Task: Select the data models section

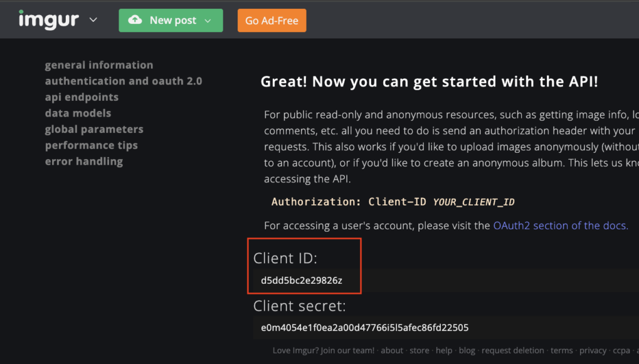Action: point(78,113)
